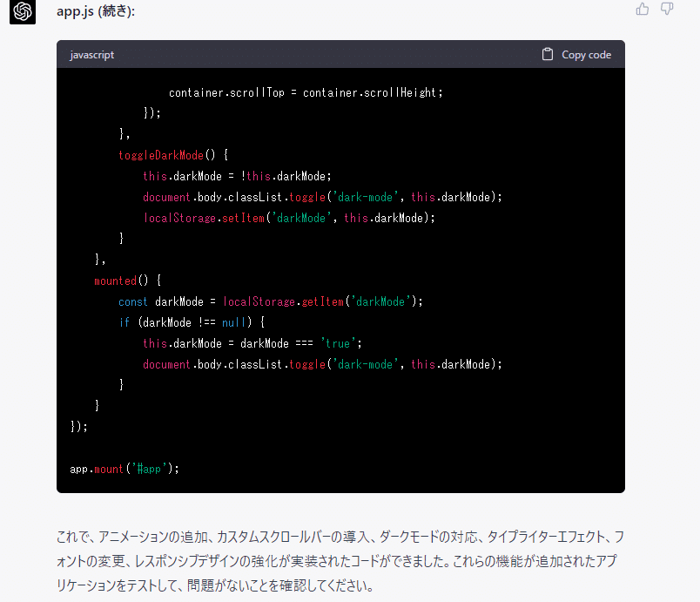Click the Copy code button
700x602 pixels.
576,55
